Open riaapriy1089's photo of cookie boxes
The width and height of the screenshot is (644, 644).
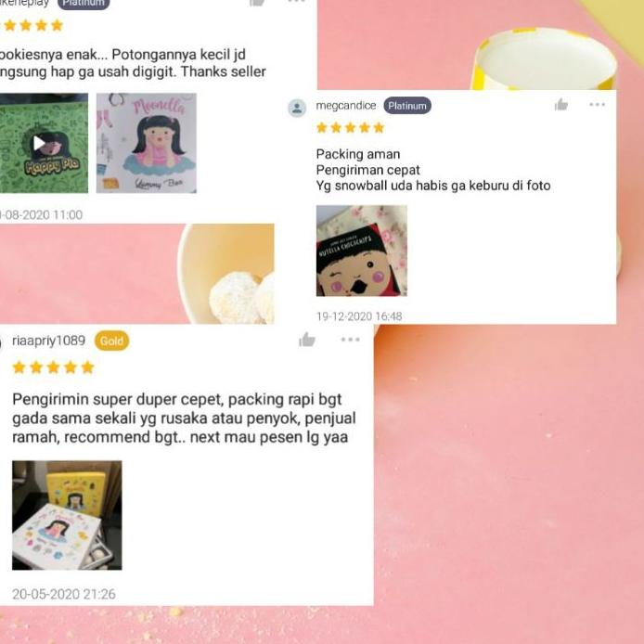[67, 515]
